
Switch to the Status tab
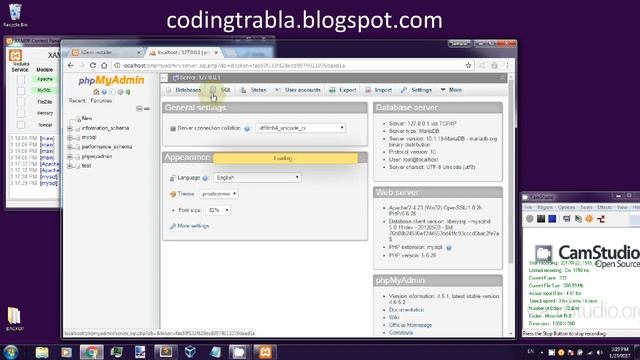point(253,90)
